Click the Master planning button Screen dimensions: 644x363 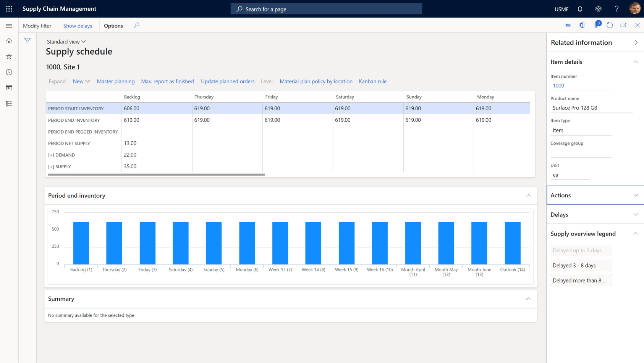click(x=116, y=81)
